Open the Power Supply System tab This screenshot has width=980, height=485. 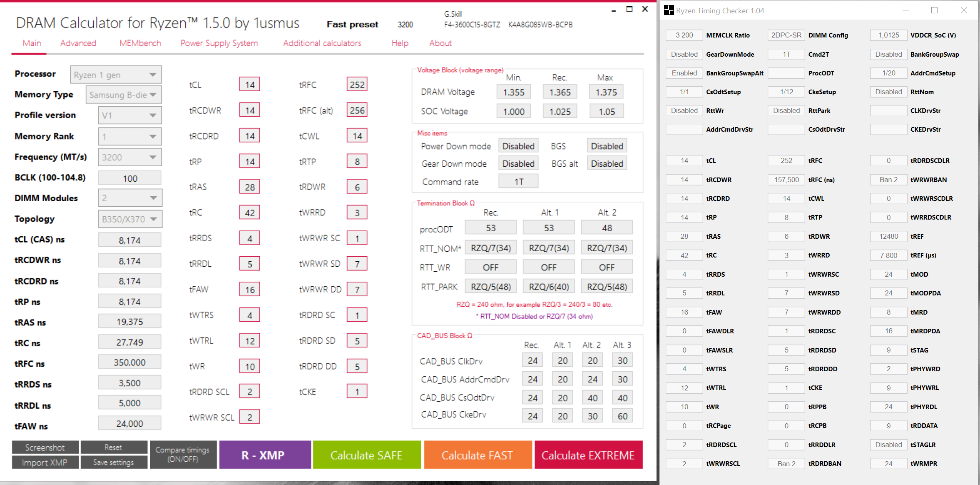tap(219, 43)
